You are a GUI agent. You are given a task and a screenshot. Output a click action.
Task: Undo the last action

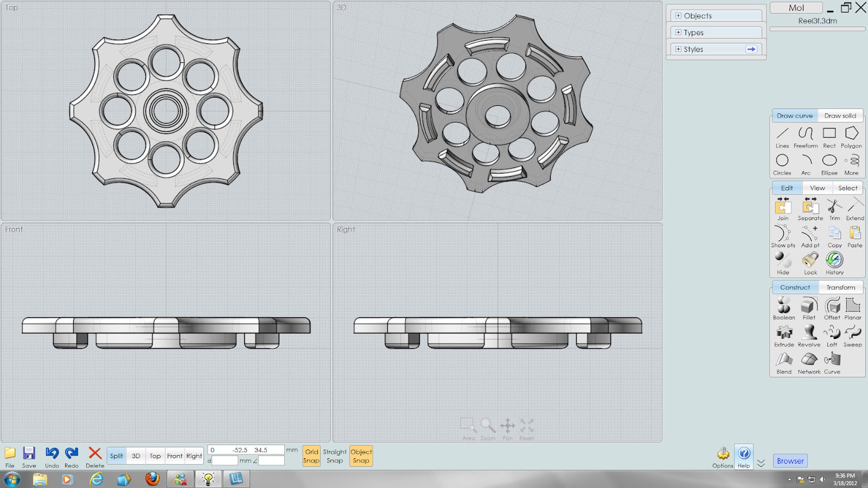point(52,457)
